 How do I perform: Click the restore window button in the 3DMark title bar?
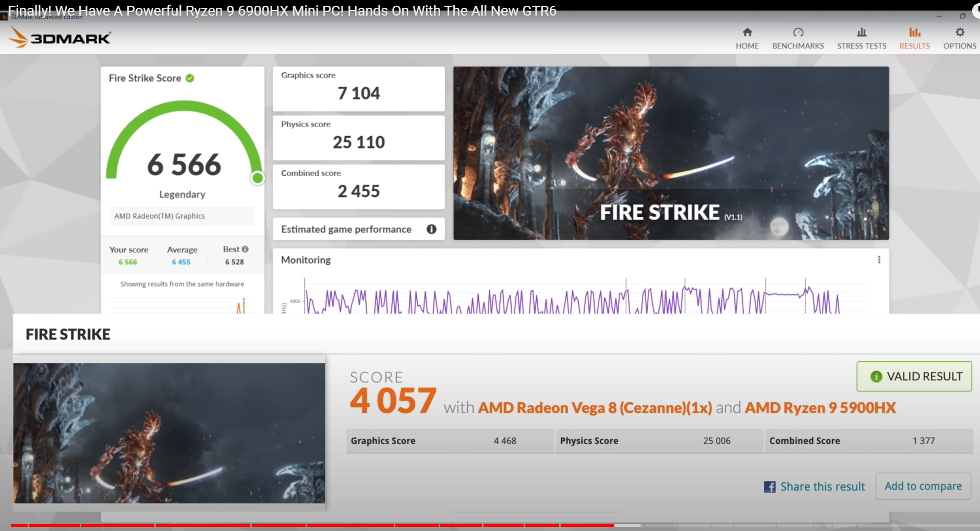962,16
